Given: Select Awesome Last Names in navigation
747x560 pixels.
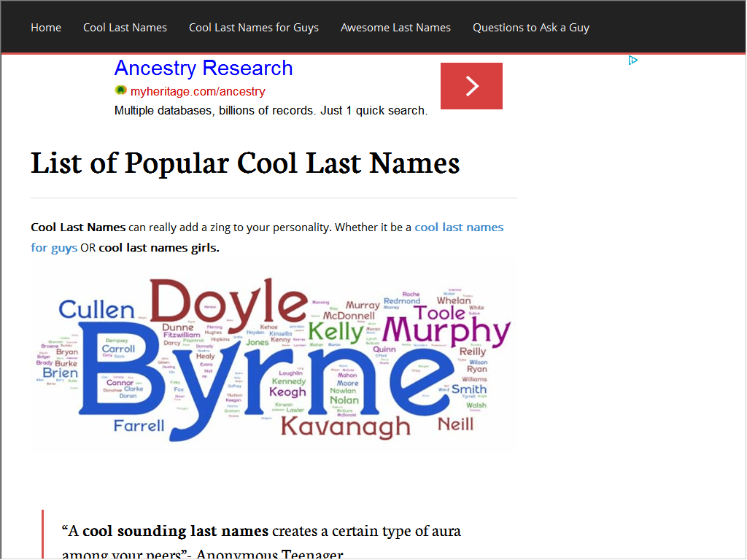Looking at the screenshot, I should [395, 28].
